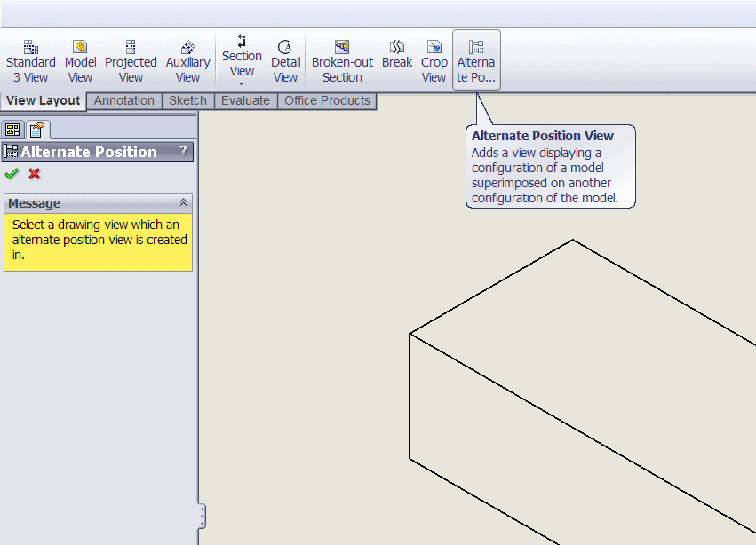The height and width of the screenshot is (545, 756).
Task: Open the Sketch tab
Action: pyautogui.click(x=187, y=101)
